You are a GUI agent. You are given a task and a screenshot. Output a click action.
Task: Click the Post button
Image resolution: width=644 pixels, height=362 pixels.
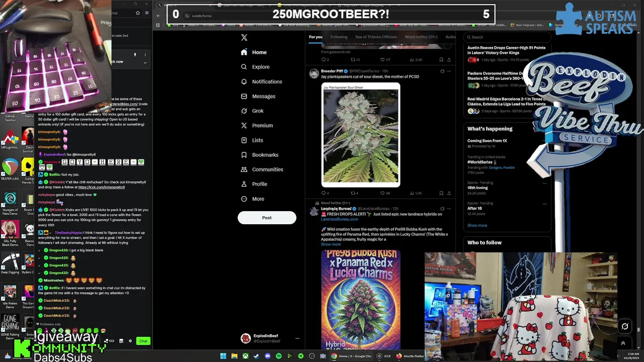267,218
